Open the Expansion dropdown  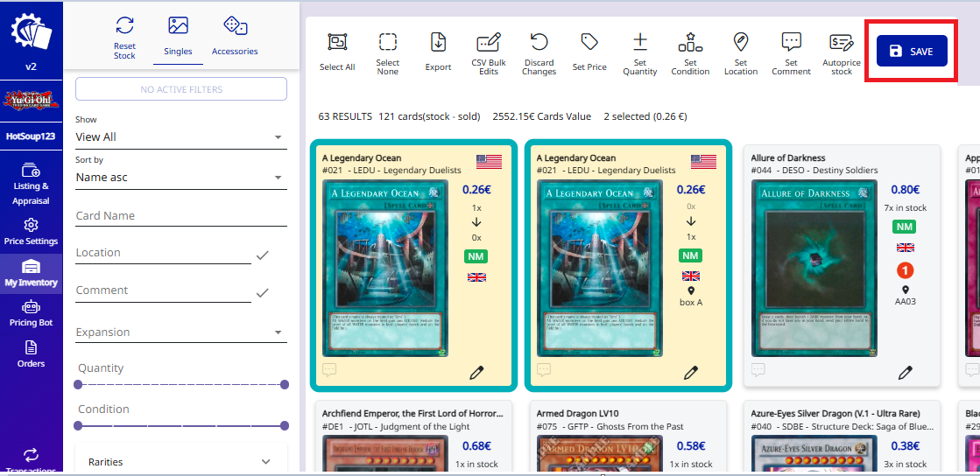(x=181, y=332)
